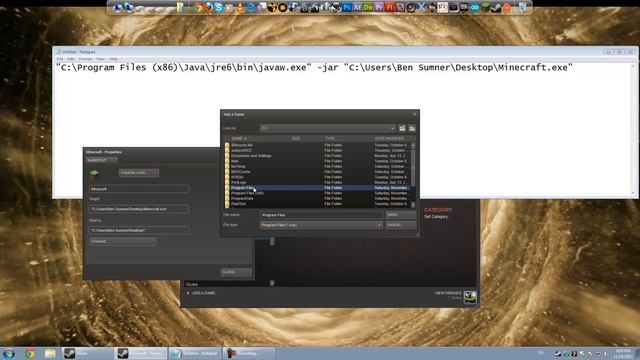Open Photoshop from the top dock

[x=347, y=7]
